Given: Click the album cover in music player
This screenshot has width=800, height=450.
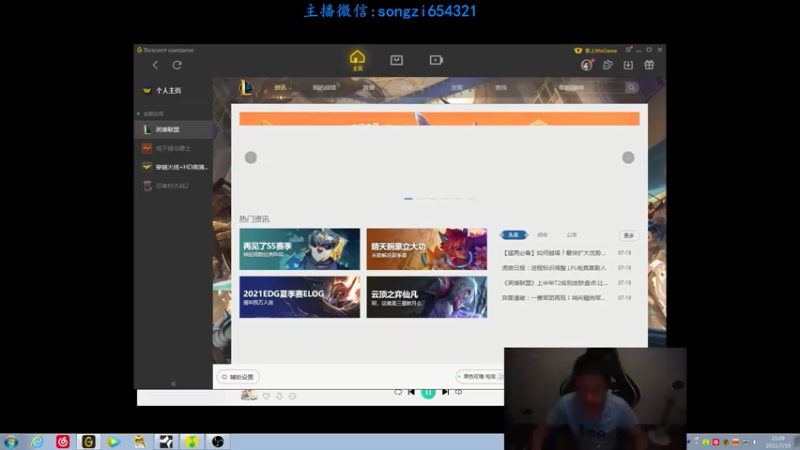Looking at the screenshot, I should [x=248, y=395].
